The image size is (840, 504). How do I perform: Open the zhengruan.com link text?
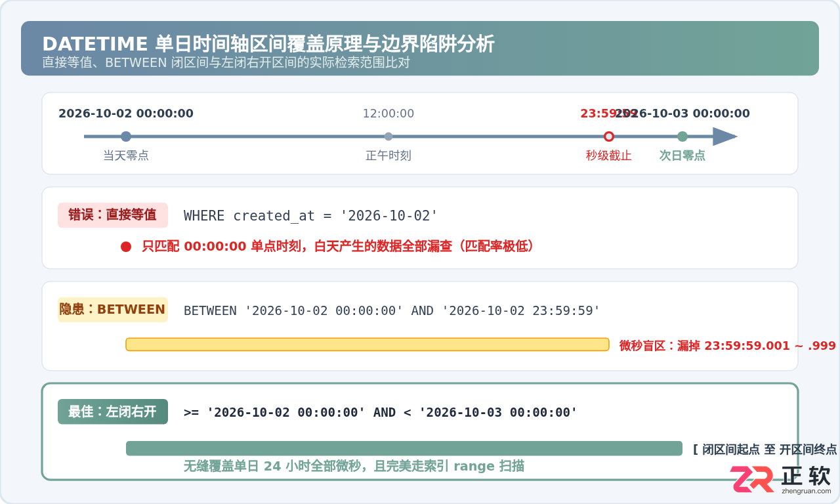click(807, 490)
